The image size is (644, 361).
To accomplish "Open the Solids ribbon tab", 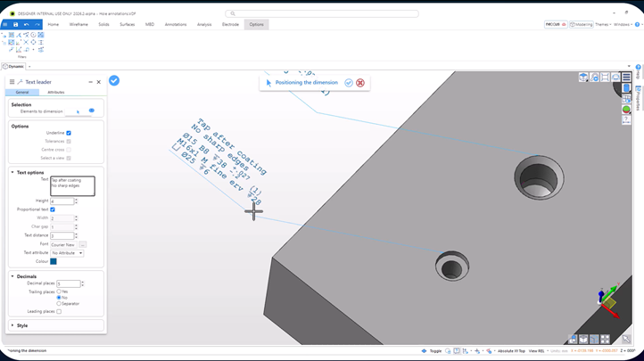I will pyautogui.click(x=103, y=25).
